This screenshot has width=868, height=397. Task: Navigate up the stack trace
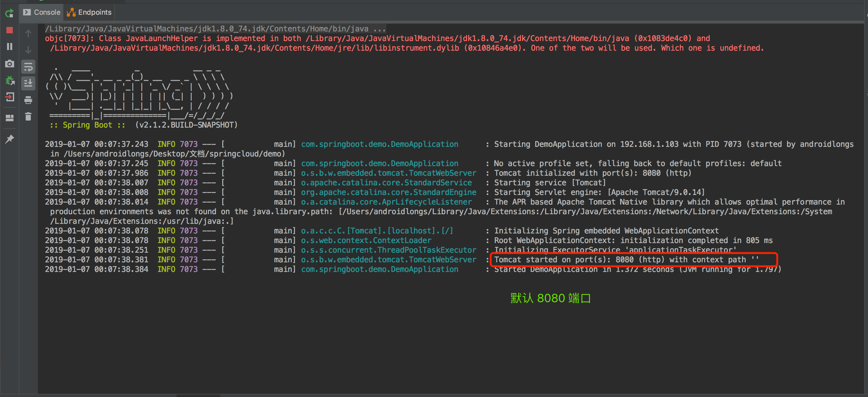28,33
